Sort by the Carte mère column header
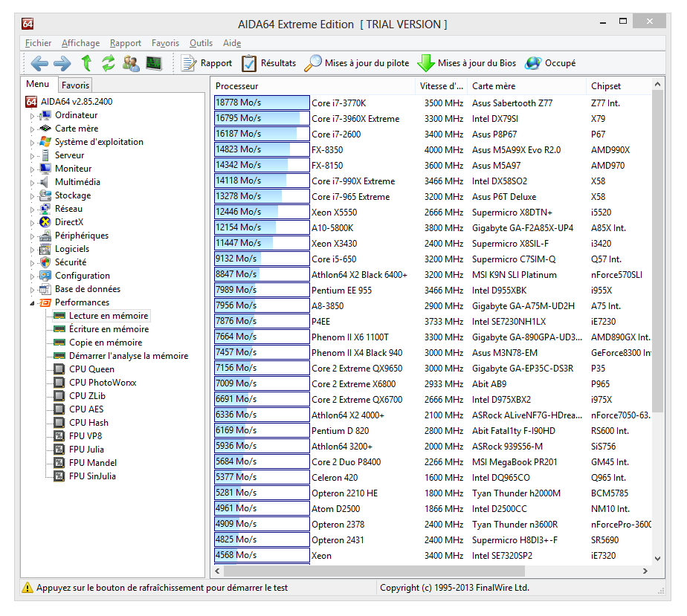The height and width of the screenshot is (616, 687). tap(526, 86)
